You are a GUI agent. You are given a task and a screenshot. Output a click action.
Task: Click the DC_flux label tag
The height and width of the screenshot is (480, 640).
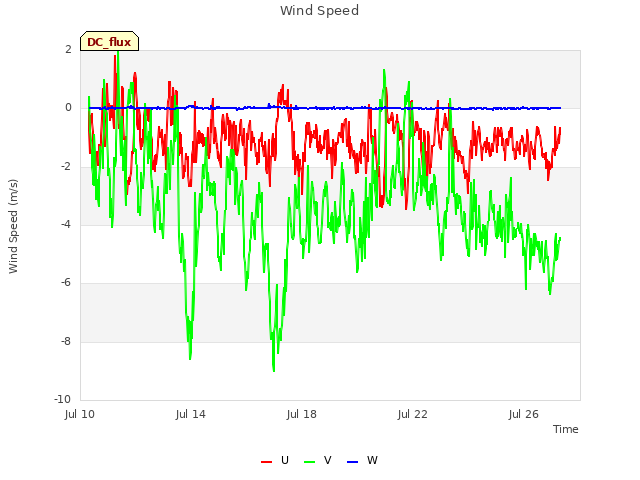(x=109, y=41)
